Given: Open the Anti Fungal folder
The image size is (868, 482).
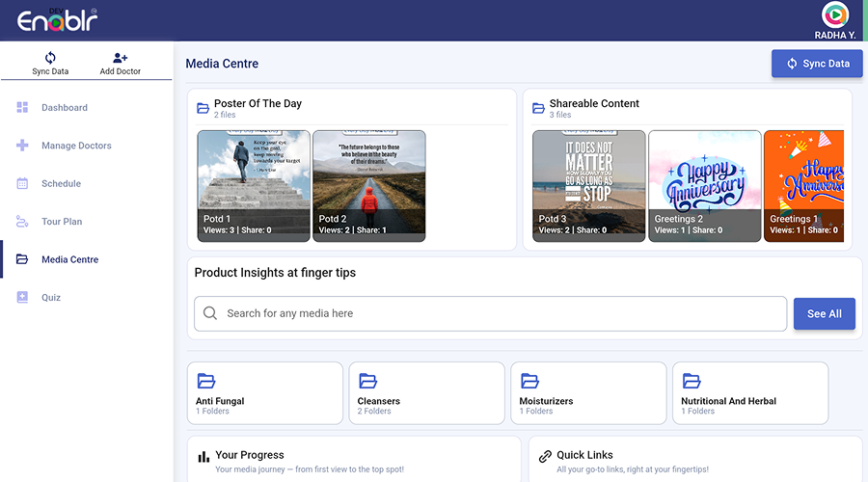Looking at the screenshot, I should click(x=264, y=393).
